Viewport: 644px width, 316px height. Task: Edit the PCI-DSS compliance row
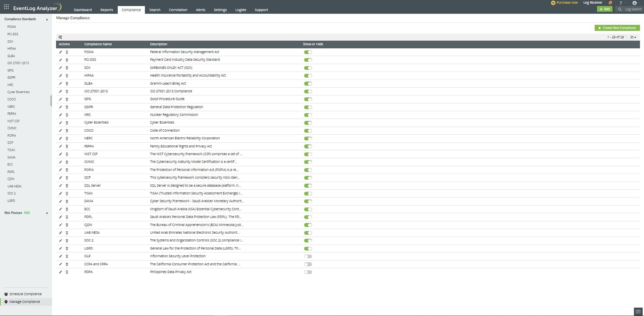(60, 60)
